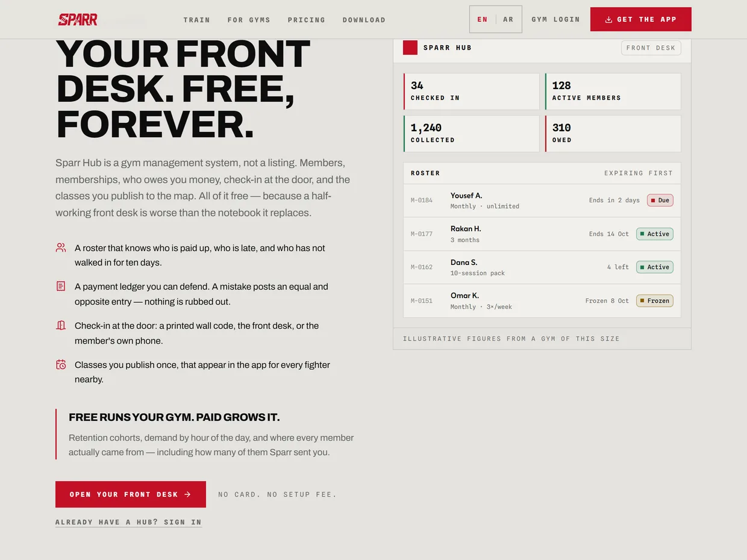Click the Get The App button
Screen dimensions: 747x560
(641, 19)
